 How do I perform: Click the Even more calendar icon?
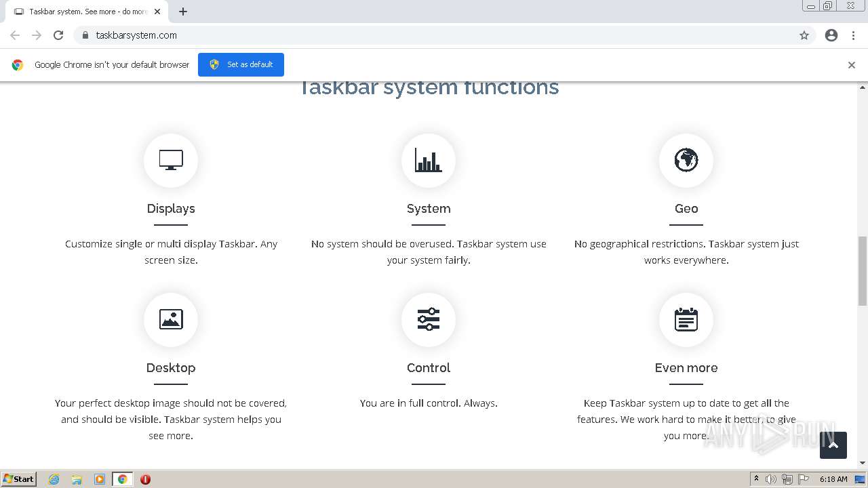click(x=686, y=319)
